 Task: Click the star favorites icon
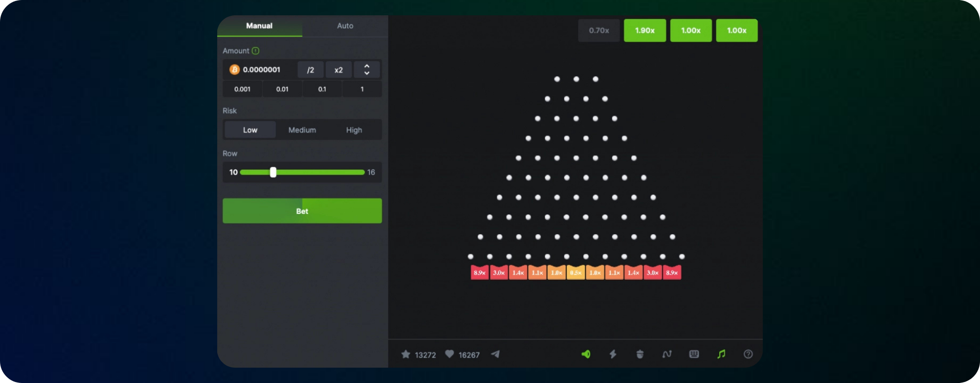pyautogui.click(x=406, y=354)
